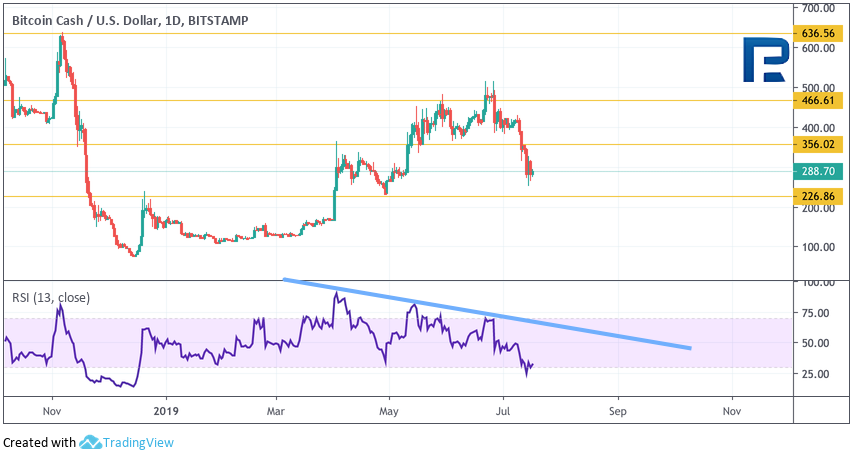Click the 100.00 price axis tick

817,247
